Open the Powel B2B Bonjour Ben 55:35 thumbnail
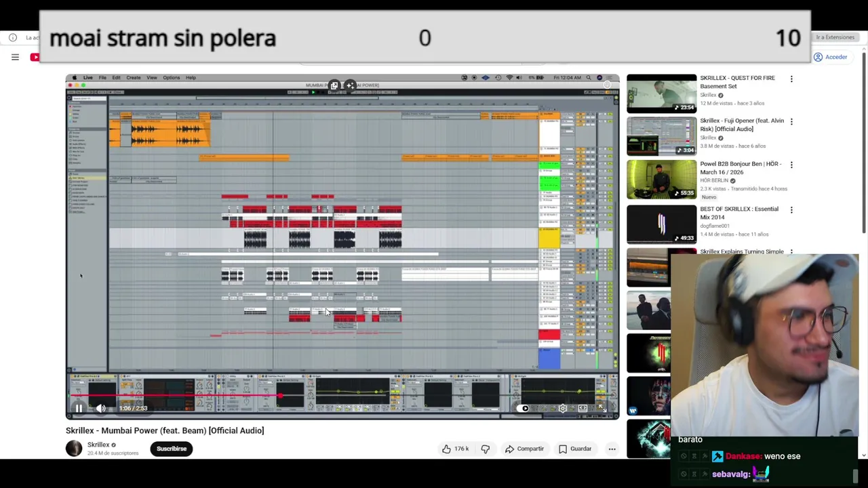The height and width of the screenshot is (488, 868). [x=661, y=180]
